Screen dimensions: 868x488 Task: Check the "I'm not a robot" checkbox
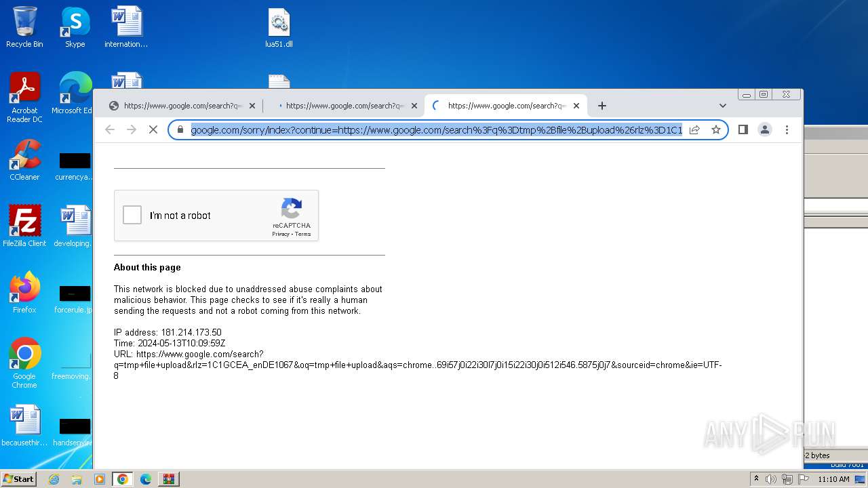click(x=132, y=216)
